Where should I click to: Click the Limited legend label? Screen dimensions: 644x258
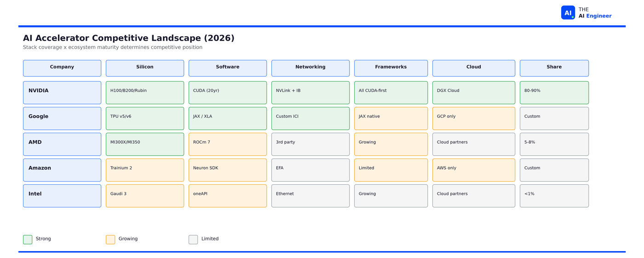tap(210, 239)
